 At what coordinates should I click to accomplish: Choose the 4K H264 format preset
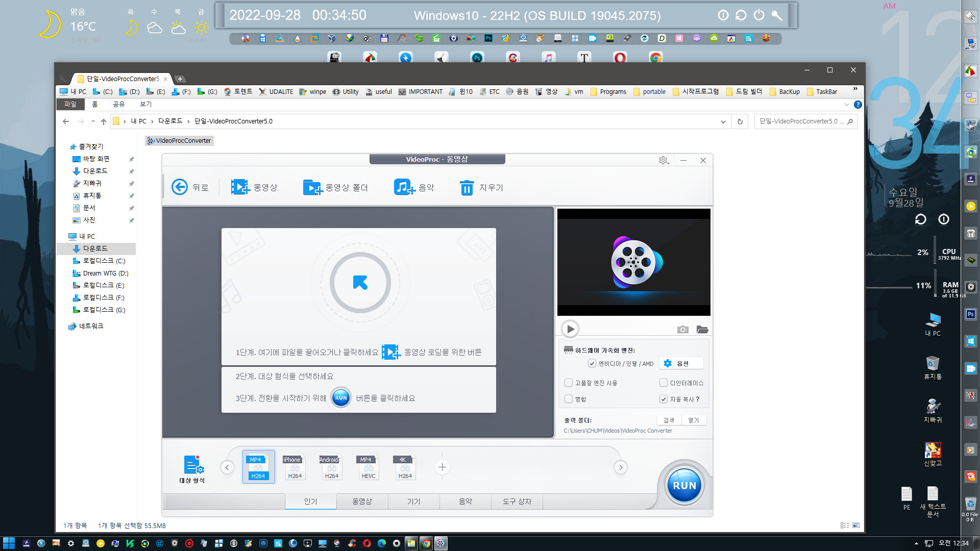tap(405, 467)
